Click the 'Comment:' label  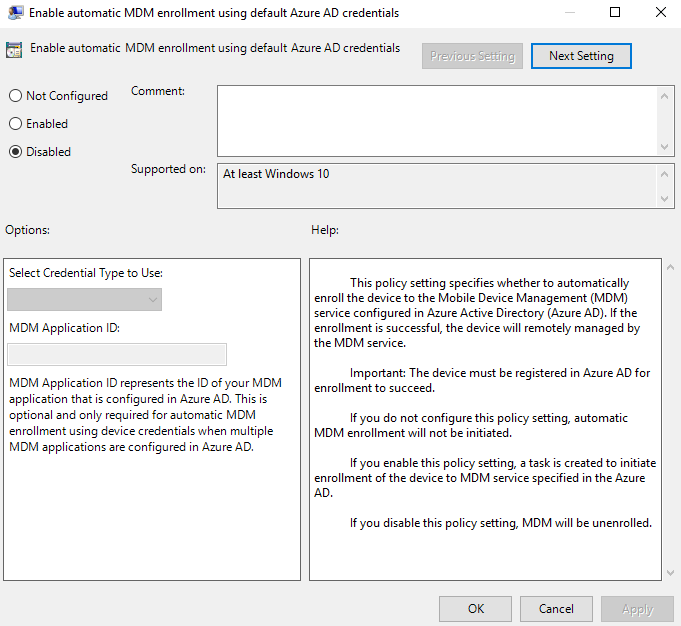pos(158,91)
